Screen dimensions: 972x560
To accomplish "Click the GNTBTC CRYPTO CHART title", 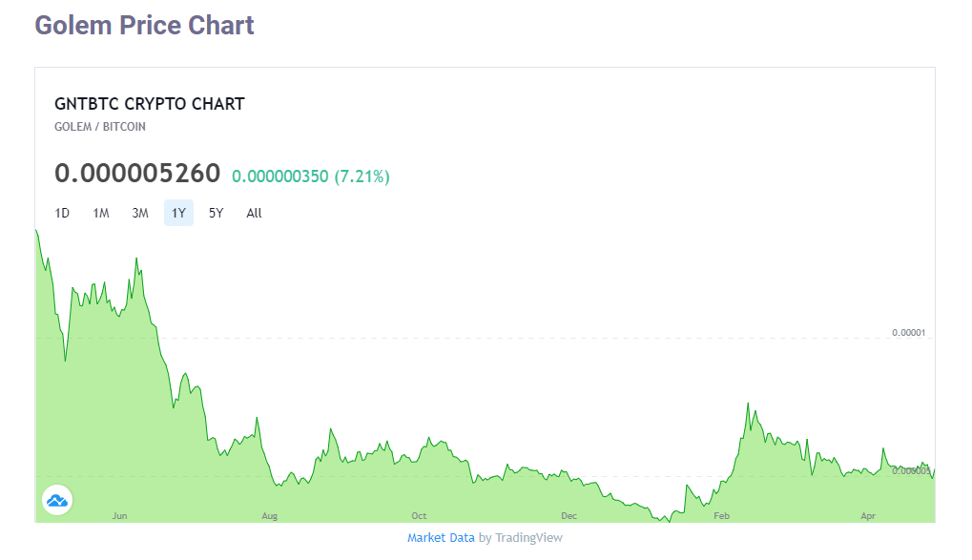I will coord(149,104).
